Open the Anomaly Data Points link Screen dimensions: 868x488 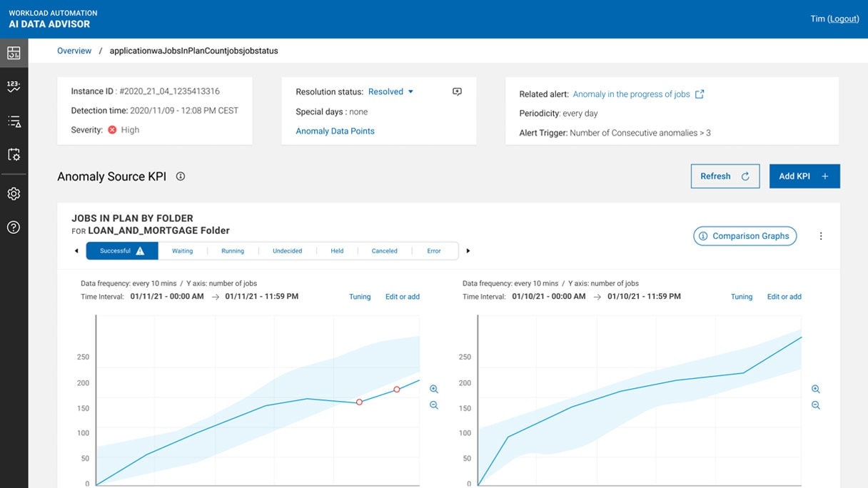tap(334, 131)
